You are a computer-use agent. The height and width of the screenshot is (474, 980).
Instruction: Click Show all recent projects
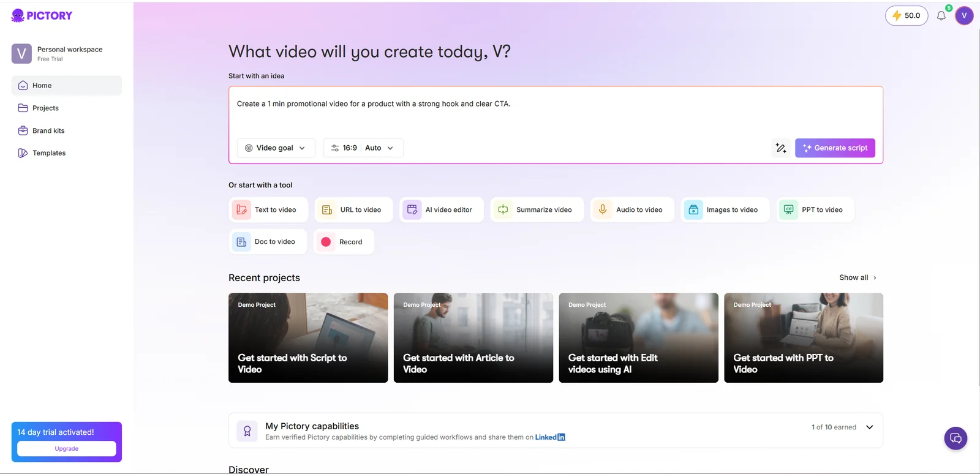pyautogui.click(x=858, y=277)
